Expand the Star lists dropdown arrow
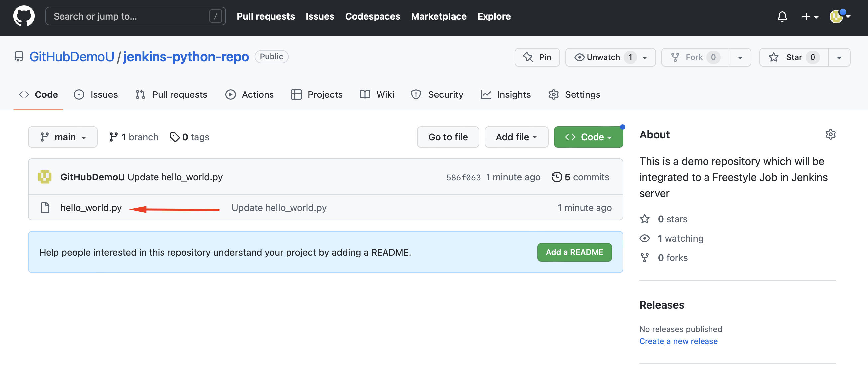Image resolution: width=868 pixels, height=376 pixels. [x=839, y=57]
